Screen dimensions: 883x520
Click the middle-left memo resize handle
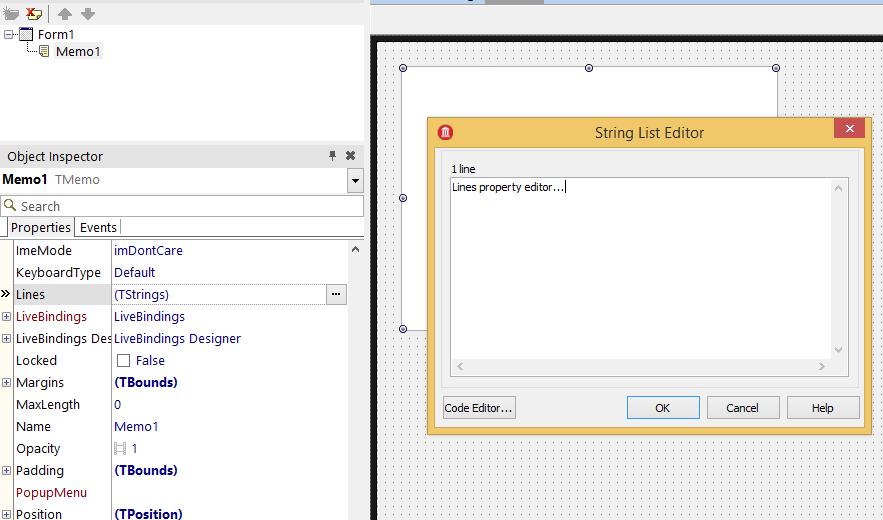point(403,198)
